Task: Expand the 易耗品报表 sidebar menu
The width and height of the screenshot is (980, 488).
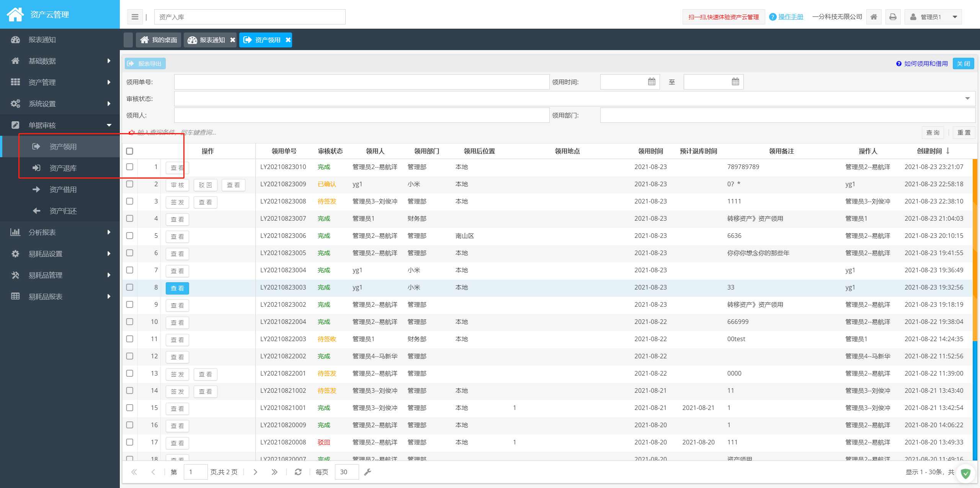Action: (x=60, y=296)
